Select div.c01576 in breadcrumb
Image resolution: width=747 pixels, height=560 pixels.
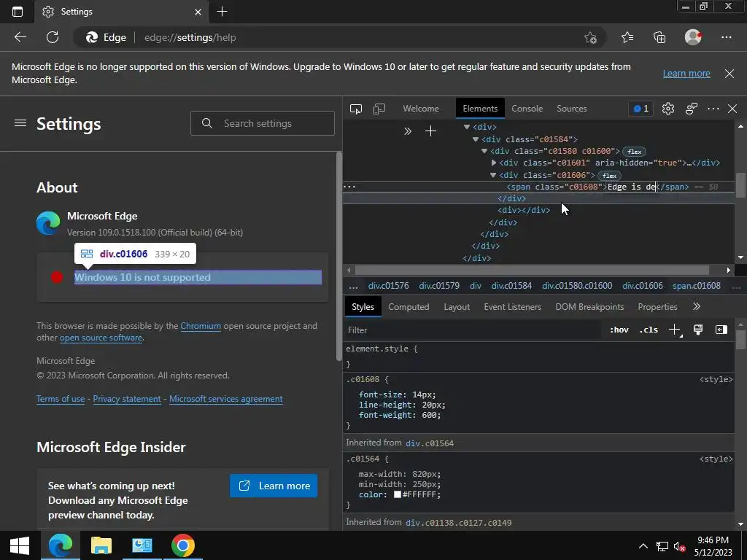(388, 286)
